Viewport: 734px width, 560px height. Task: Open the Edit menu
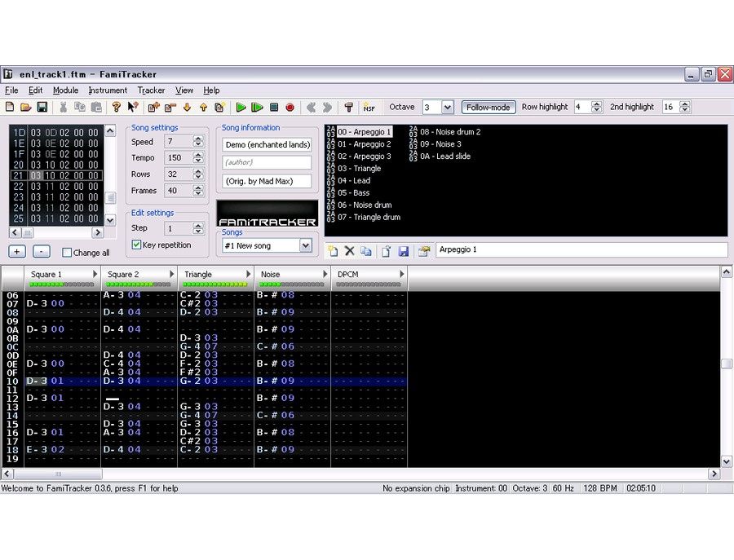point(35,90)
